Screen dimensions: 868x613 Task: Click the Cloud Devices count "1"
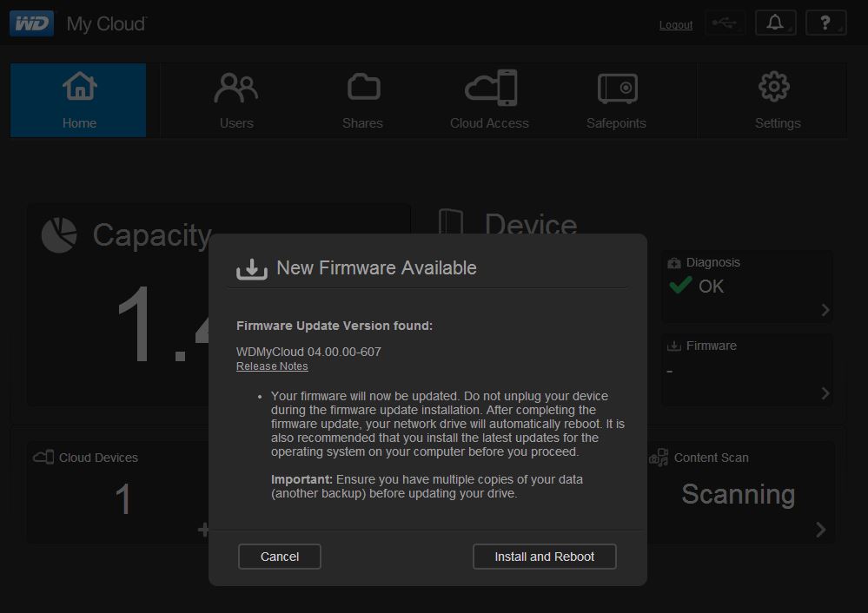(x=123, y=499)
